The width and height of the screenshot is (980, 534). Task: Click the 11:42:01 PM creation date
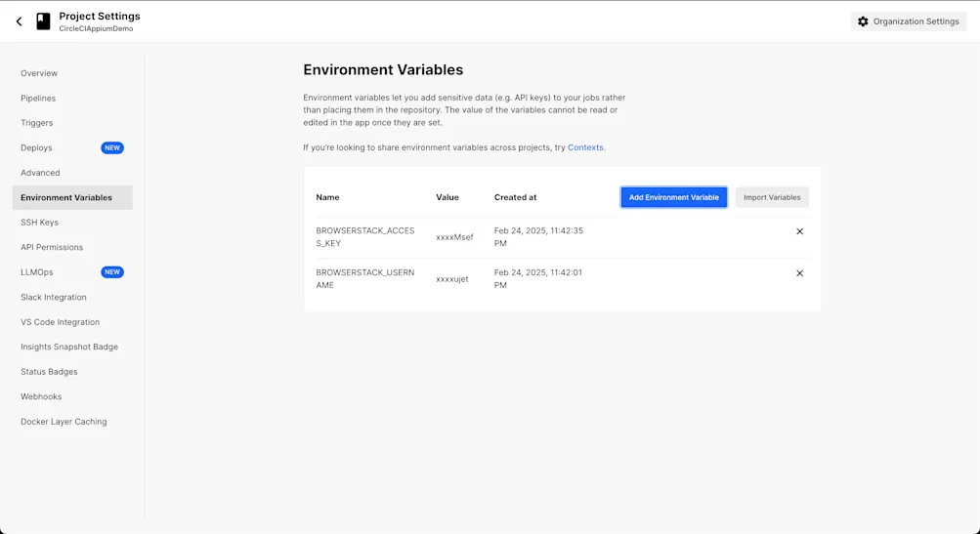pyautogui.click(x=538, y=278)
